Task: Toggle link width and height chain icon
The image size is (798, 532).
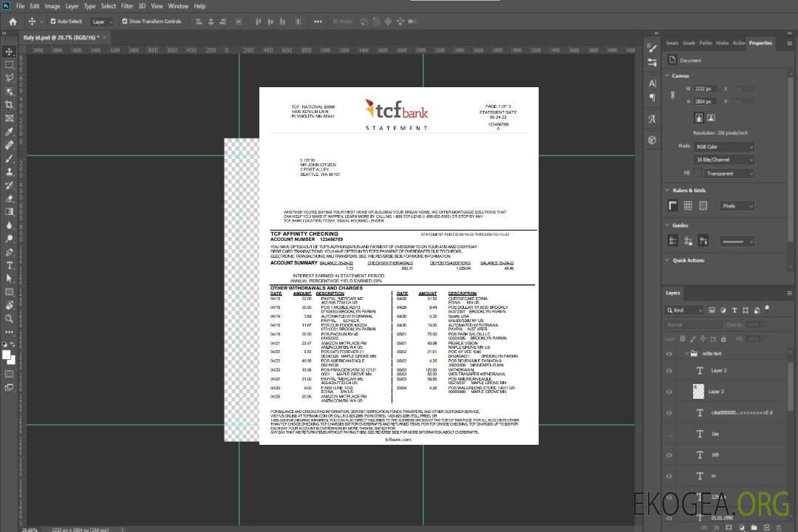Action: 672,95
